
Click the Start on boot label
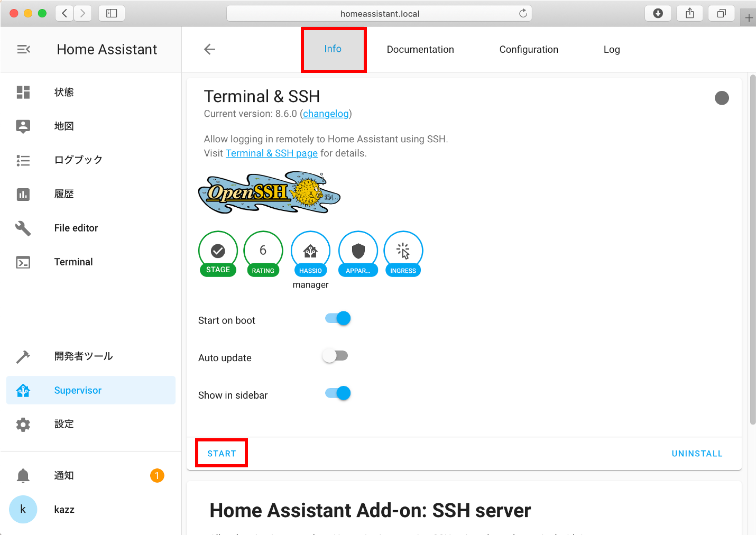(x=227, y=320)
